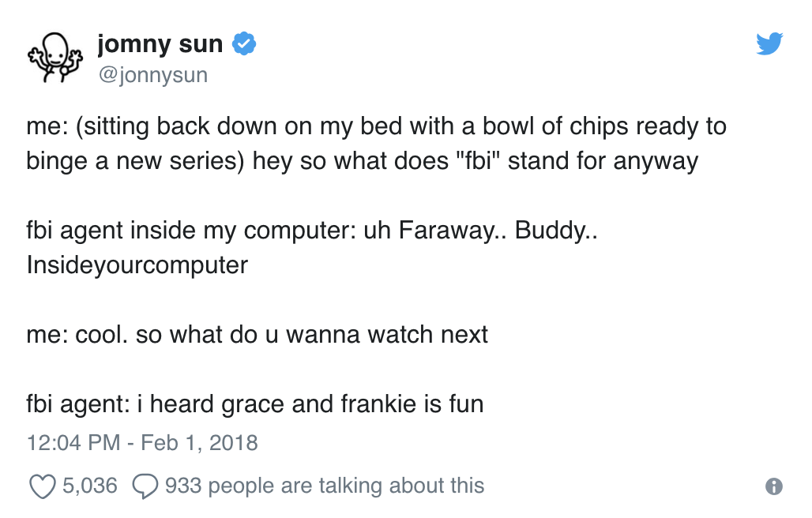Click the word "Insideyourcomputer"
This screenshot has width=812, height=518.
point(137,265)
